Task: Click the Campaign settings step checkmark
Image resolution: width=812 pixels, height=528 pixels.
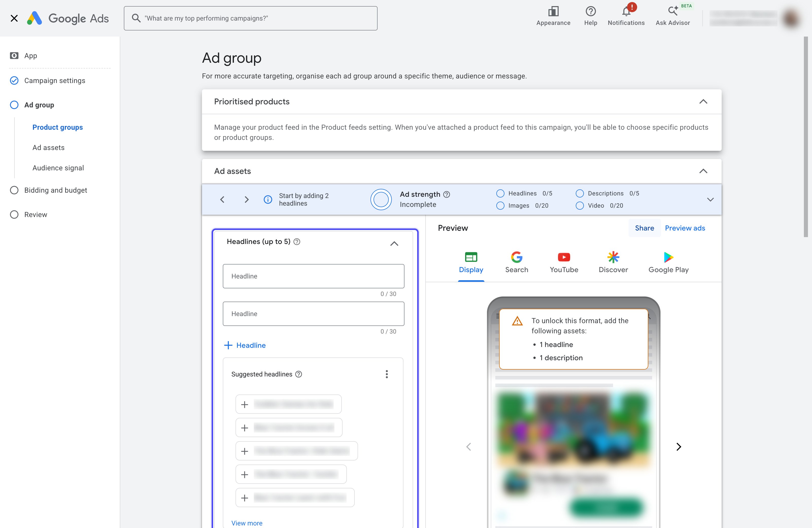Action: coord(14,80)
